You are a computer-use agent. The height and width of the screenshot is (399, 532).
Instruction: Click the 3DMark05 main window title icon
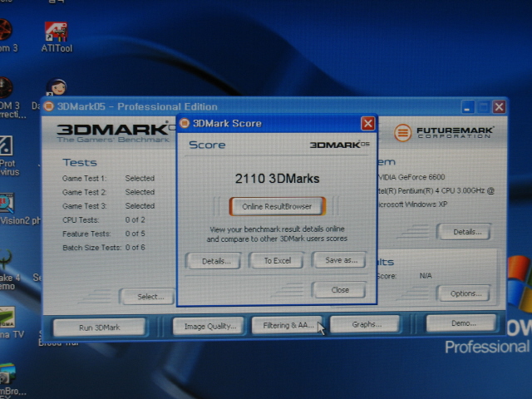click(49, 106)
